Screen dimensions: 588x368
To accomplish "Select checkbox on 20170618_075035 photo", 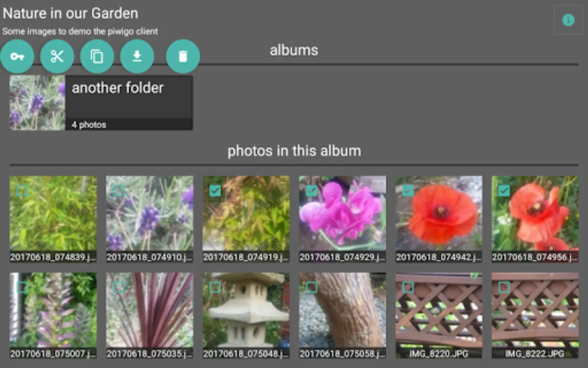I will (x=118, y=287).
